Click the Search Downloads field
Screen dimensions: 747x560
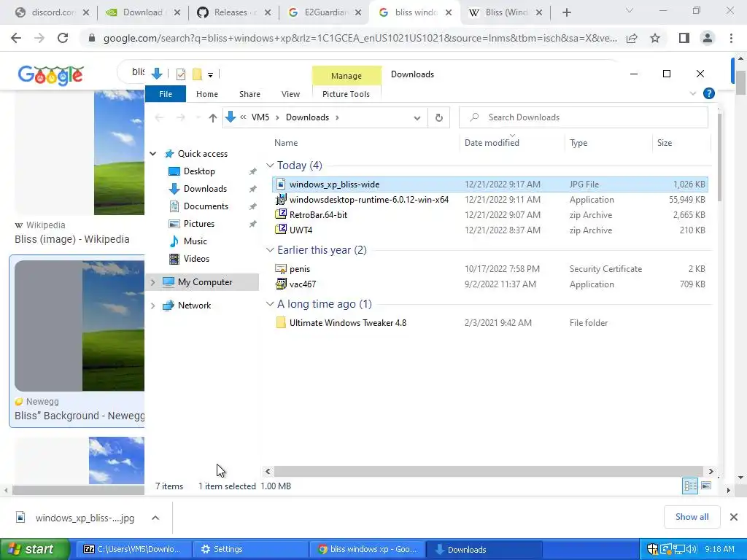point(584,117)
